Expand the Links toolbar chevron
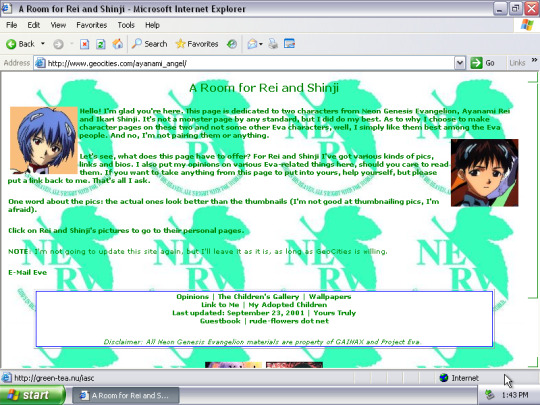Screen dimensions: 540x405 pyautogui.click(x=534, y=60)
